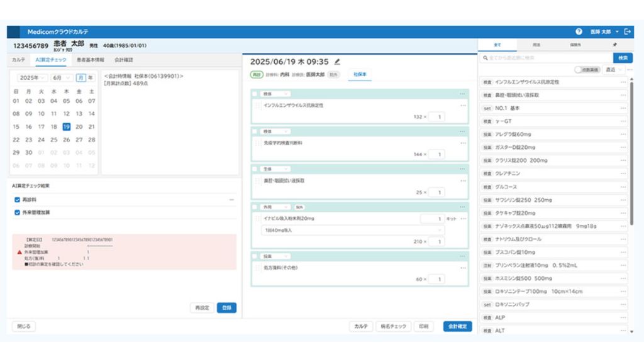The image size is (644, 362).
Task: Expand the 医師 太郎 user menu
Action: click(x=604, y=31)
